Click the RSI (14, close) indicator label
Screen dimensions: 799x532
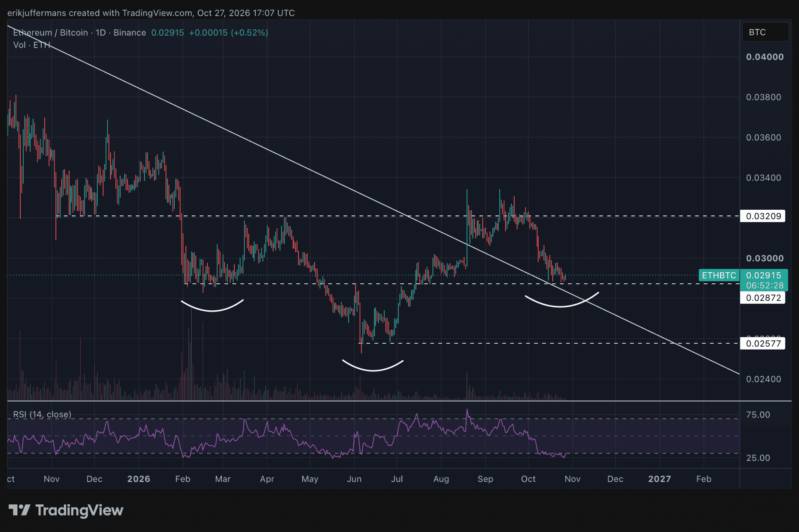pyautogui.click(x=42, y=415)
